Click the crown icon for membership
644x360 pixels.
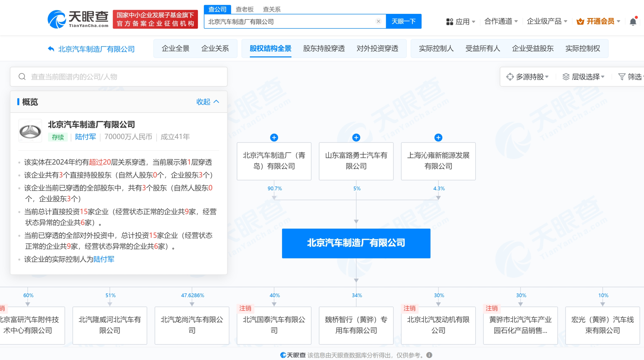[x=580, y=22]
